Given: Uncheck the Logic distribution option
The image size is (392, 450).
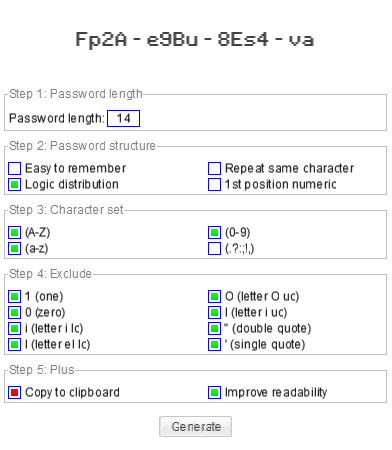Looking at the screenshot, I should [14, 184].
